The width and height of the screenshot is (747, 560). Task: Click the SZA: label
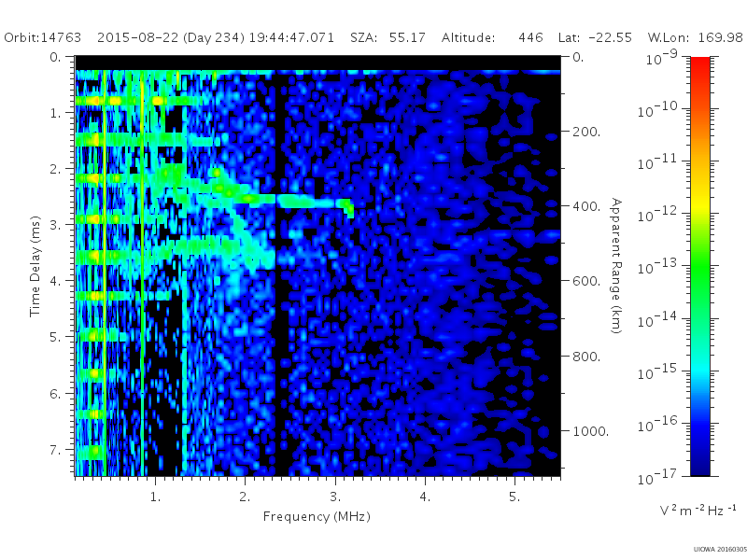[x=364, y=37]
